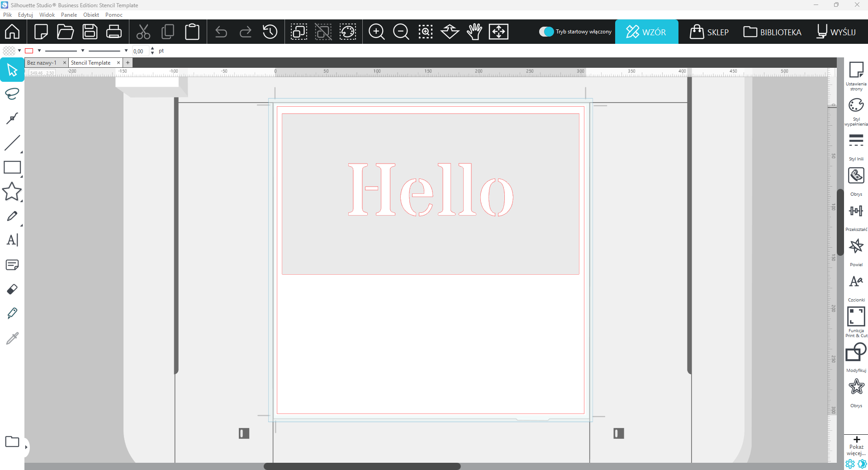Open Czcionki text style panel
The width and height of the screenshot is (868, 470).
[x=856, y=287]
